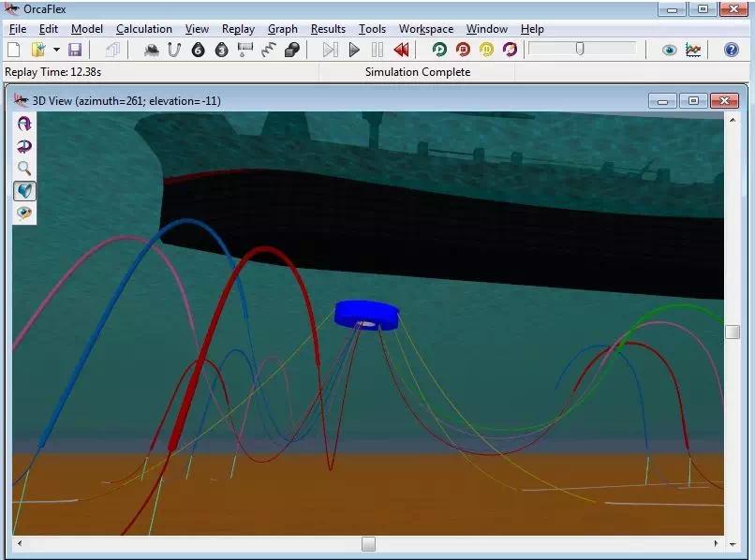
Task: Select the magnifier zoom tool in 3D view
Action: point(24,169)
